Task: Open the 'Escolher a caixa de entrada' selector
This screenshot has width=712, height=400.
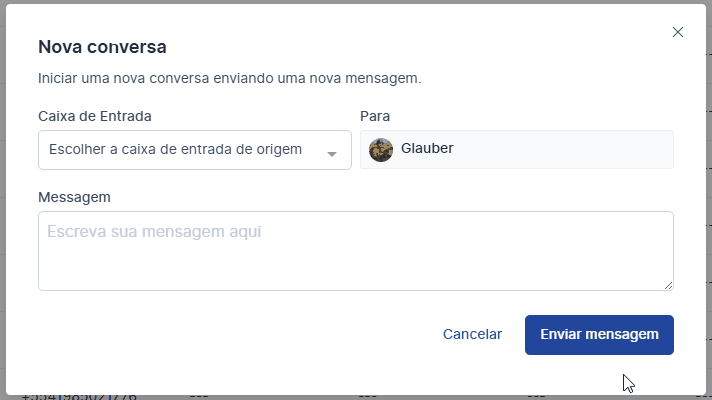Action: [180, 150]
